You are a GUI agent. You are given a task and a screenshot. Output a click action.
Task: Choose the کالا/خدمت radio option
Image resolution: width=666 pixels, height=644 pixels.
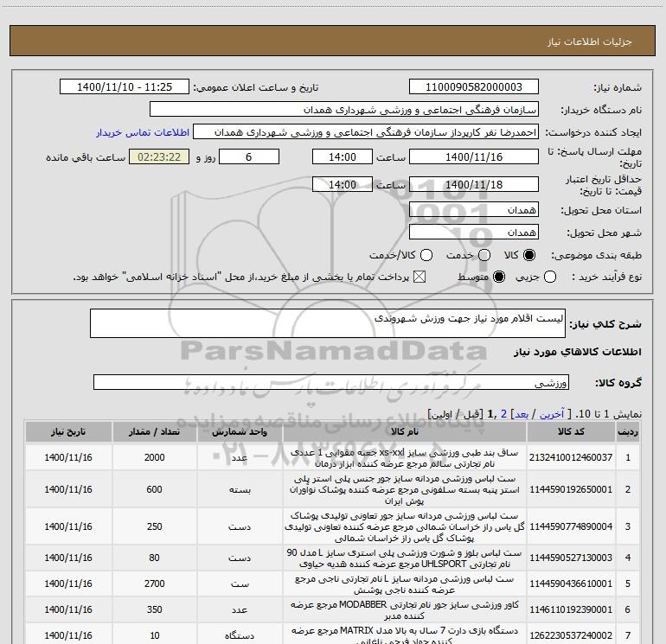426,255
